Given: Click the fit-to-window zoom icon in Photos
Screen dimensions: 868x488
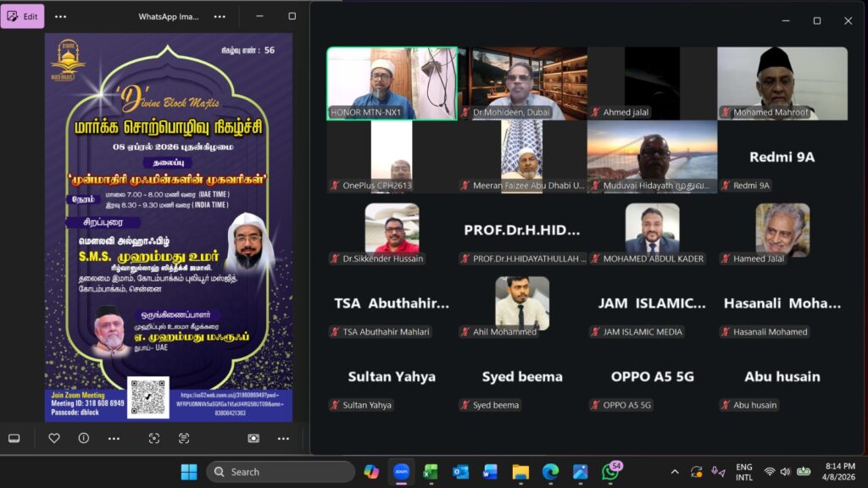Looking at the screenshot, I should [x=253, y=438].
